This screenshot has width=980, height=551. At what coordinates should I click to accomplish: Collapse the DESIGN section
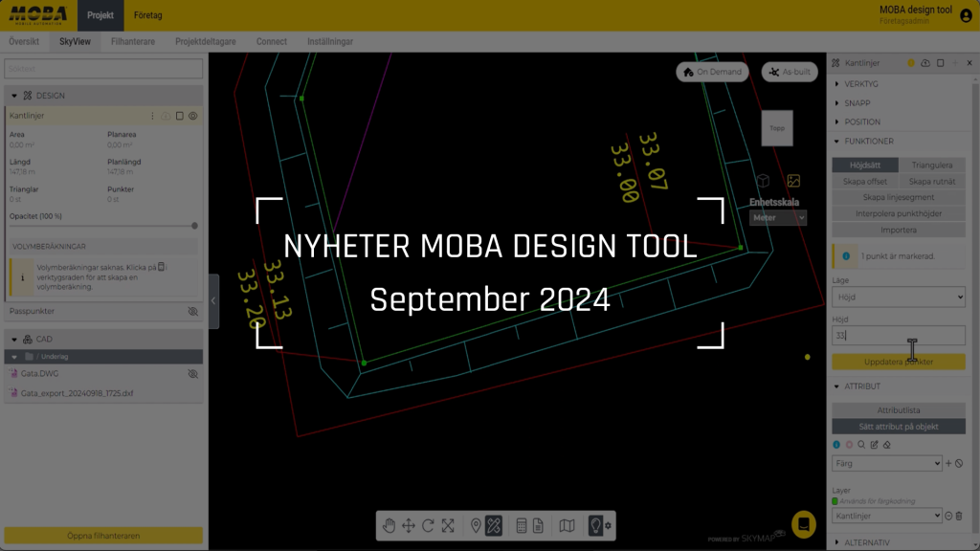[13, 96]
